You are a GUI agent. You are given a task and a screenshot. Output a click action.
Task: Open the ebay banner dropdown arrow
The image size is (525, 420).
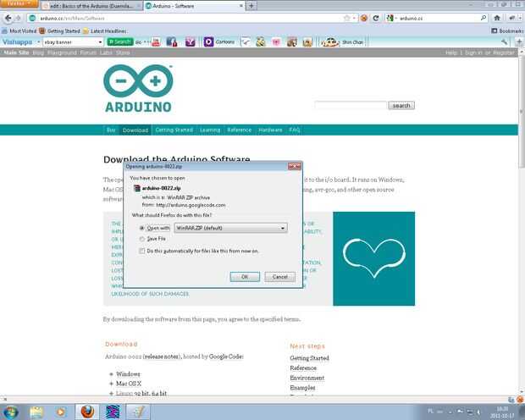[x=100, y=42]
